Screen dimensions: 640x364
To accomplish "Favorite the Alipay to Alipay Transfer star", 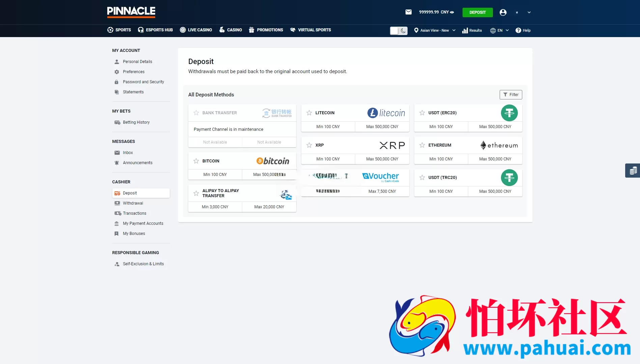I will click(196, 193).
